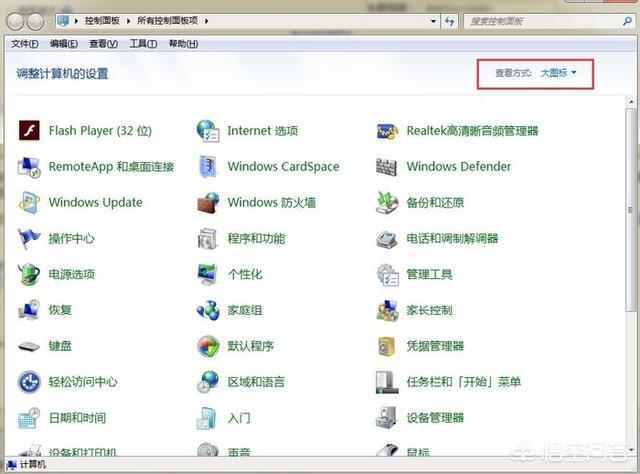Open 日期和时间 calendar icon

tap(29, 418)
